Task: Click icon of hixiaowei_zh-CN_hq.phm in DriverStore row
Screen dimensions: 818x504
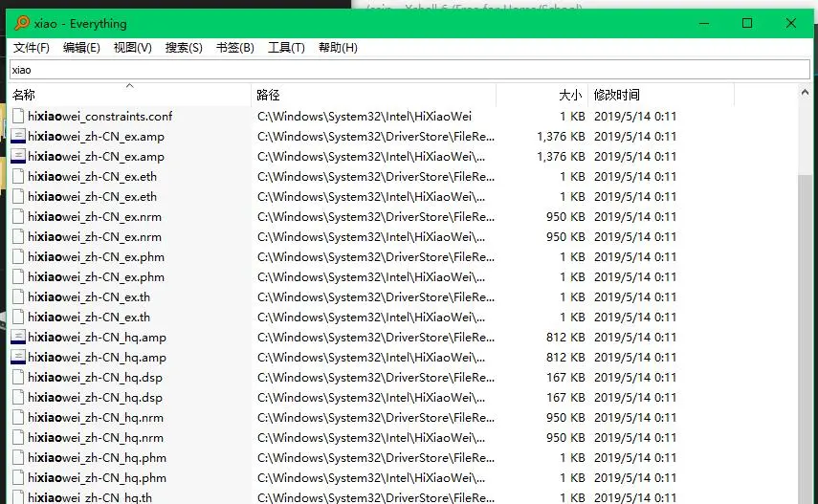Action: click(x=18, y=457)
